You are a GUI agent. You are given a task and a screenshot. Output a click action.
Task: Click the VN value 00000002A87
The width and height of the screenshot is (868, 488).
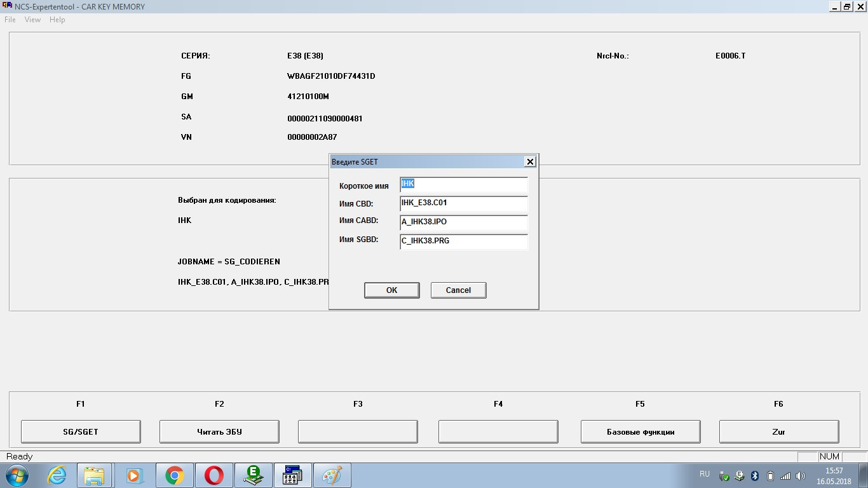click(312, 137)
